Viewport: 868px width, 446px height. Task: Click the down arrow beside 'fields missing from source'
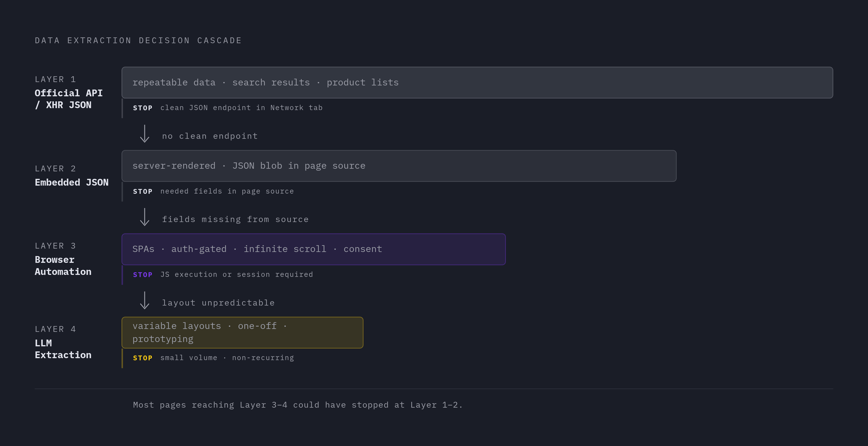(x=145, y=217)
